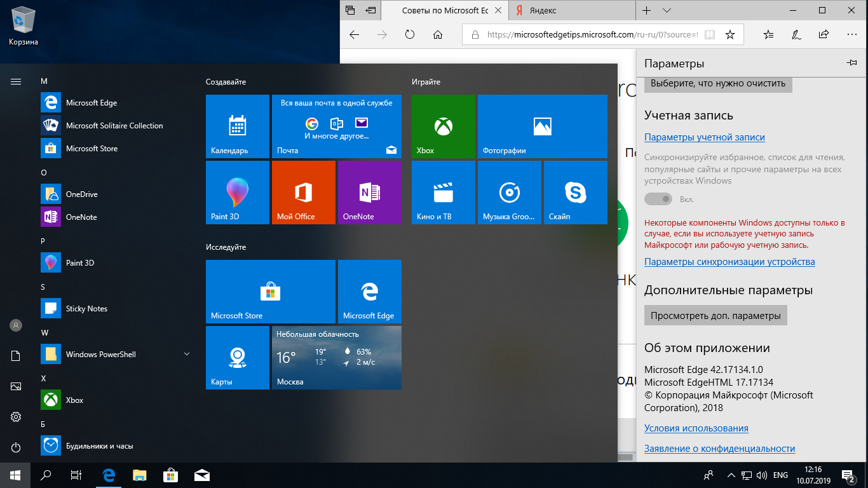Open the Кино и ТВ tile
This screenshot has height=488, width=868.
[444, 193]
